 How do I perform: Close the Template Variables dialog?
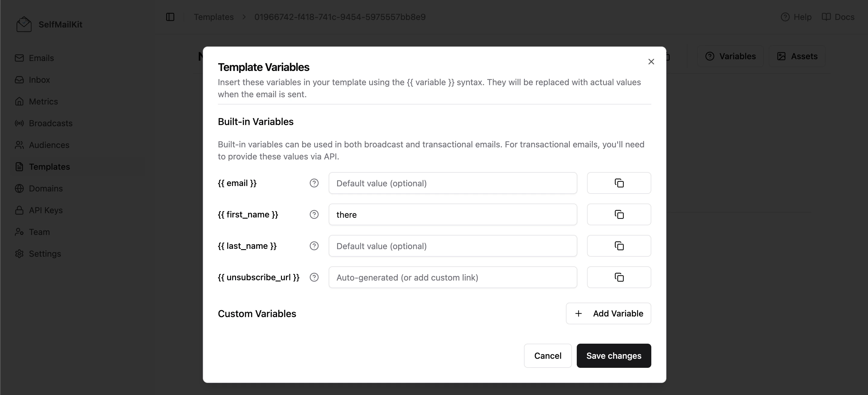pyautogui.click(x=651, y=62)
